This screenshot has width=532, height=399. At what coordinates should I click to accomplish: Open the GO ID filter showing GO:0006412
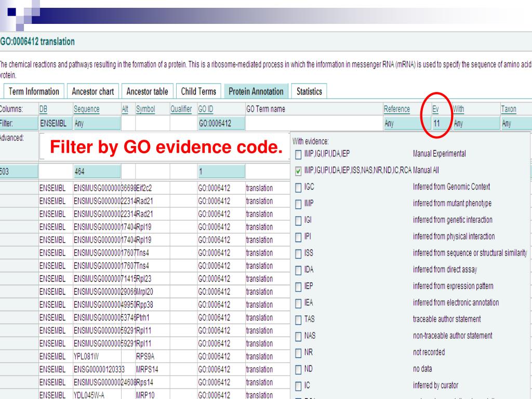pos(221,124)
